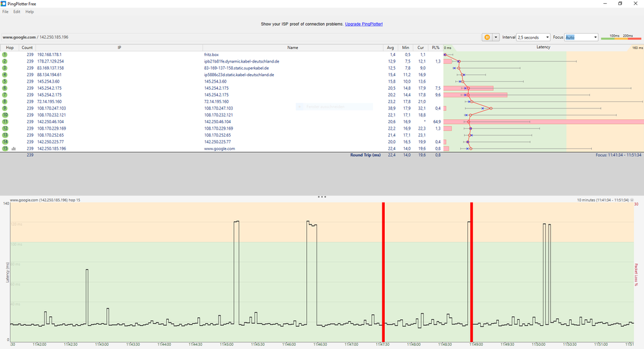Select the hop 3 green circle icon
644x349 pixels.
click(5, 68)
